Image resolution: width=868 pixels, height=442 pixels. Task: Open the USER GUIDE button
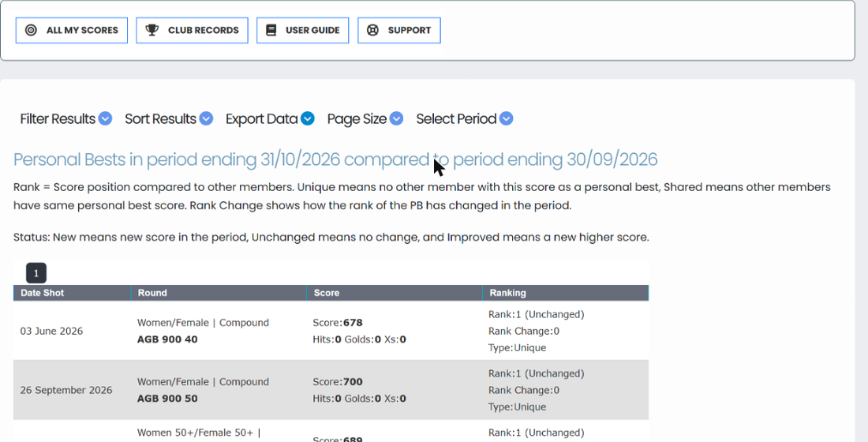pyautogui.click(x=302, y=30)
